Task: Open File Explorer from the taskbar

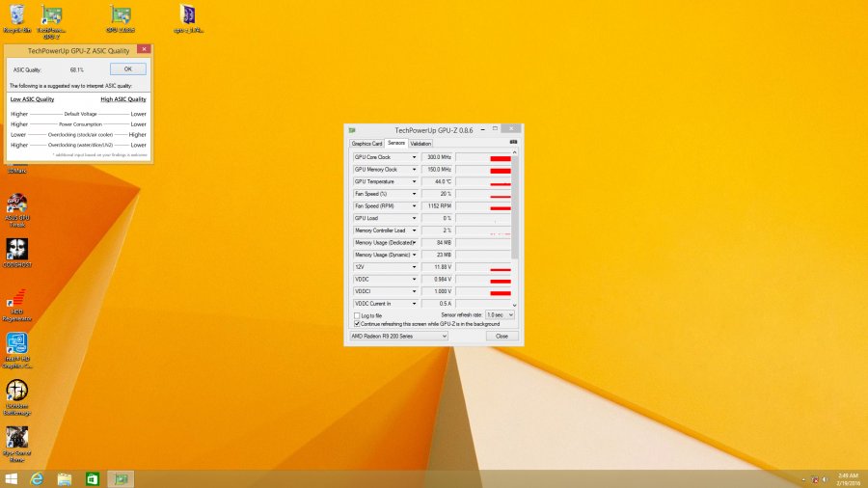Action: click(x=65, y=478)
